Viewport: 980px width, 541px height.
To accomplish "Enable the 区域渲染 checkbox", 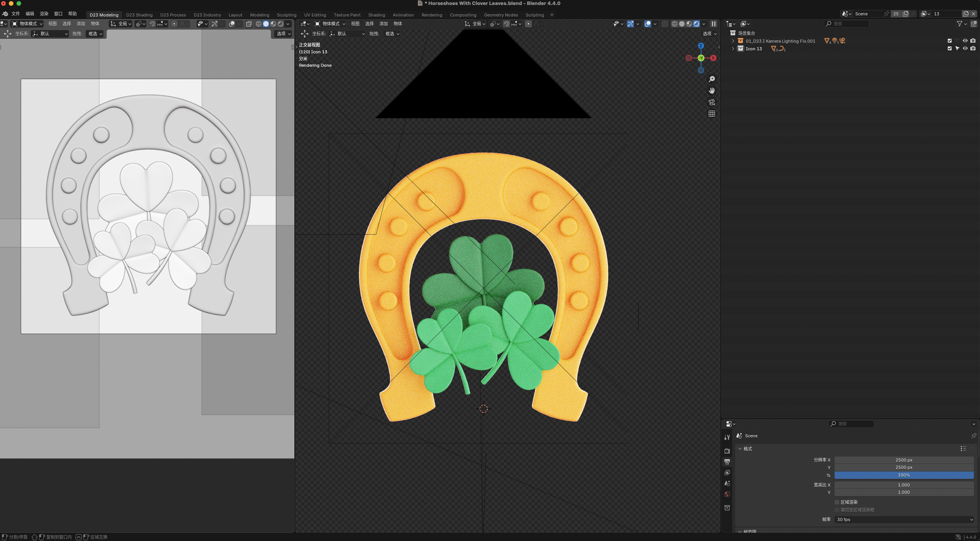I will tap(837, 502).
